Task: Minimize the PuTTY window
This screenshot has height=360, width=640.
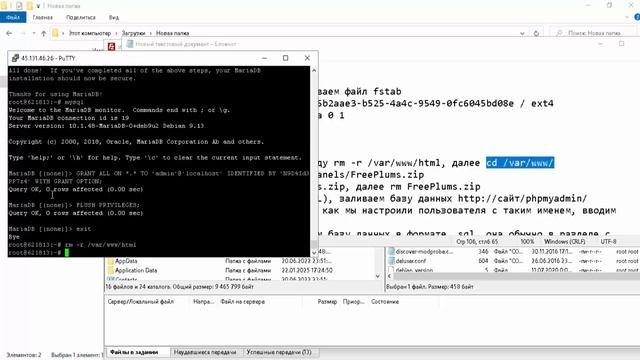Action: (264, 58)
